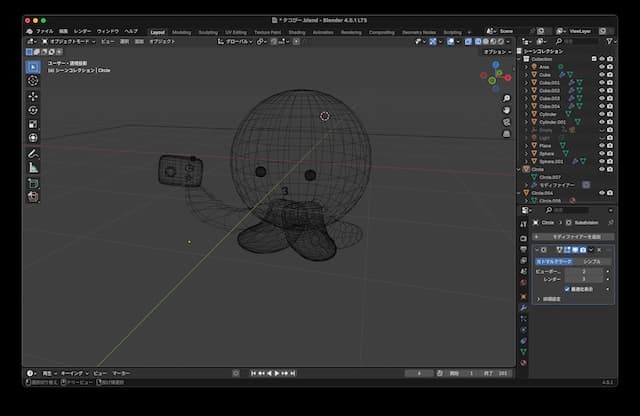
Task: Click the Blender logo menu icon
Action: click(29, 31)
